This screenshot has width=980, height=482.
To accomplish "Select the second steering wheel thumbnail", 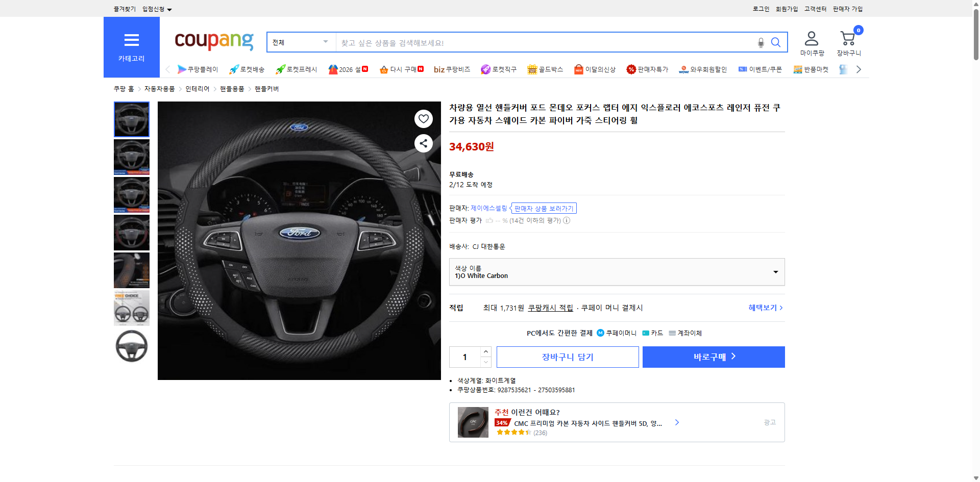I will pyautogui.click(x=131, y=157).
